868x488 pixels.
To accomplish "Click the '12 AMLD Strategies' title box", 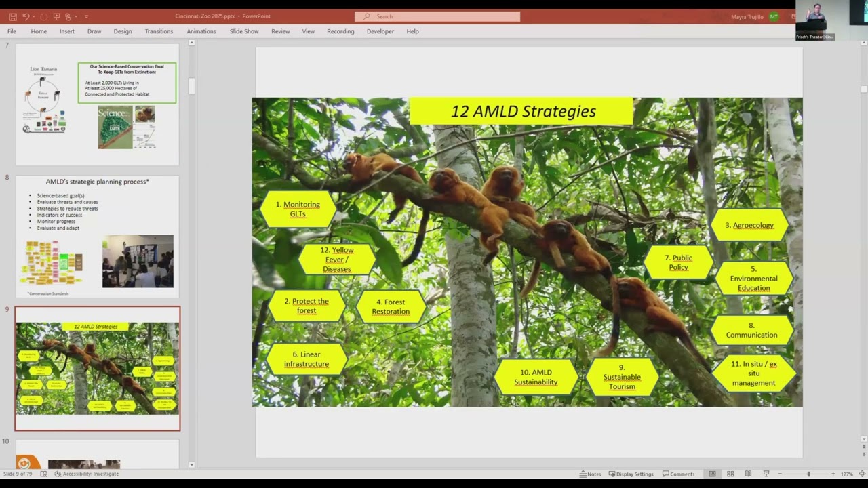I will (521, 111).
